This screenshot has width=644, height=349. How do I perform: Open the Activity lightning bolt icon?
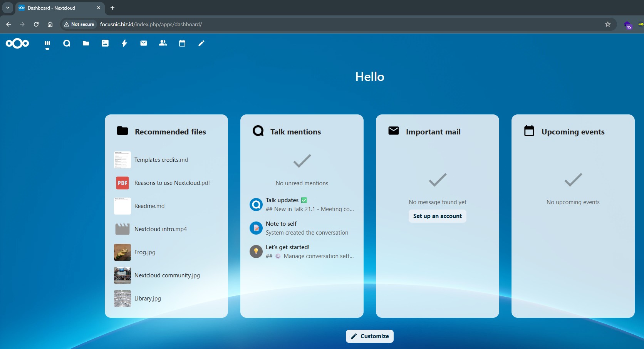(124, 44)
